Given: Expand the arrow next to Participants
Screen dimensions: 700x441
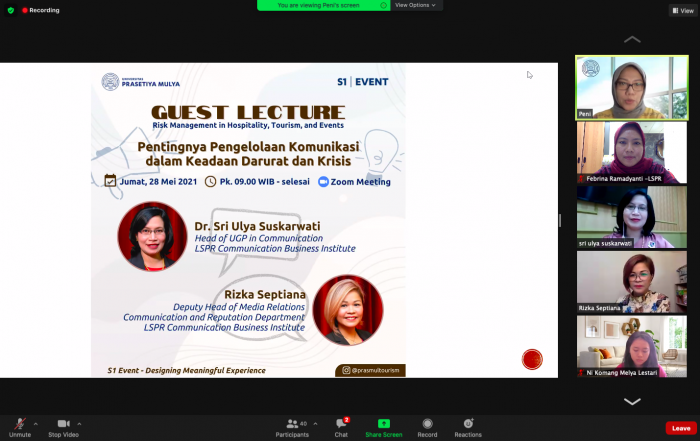Looking at the screenshot, I should (x=315, y=424).
